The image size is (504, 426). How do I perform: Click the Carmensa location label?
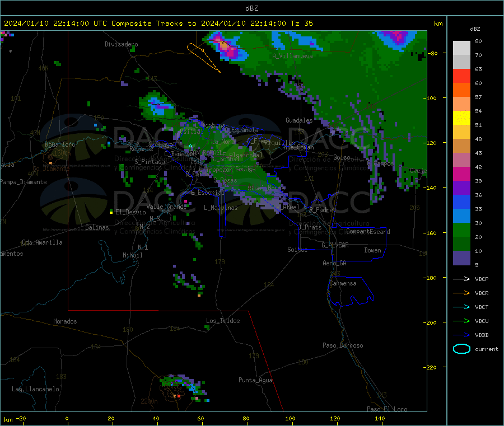click(343, 283)
